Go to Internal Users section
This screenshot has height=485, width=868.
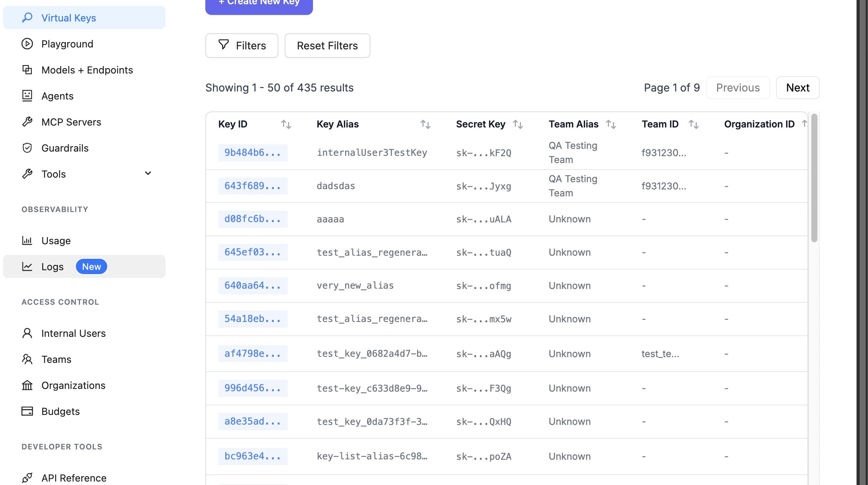click(x=73, y=333)
